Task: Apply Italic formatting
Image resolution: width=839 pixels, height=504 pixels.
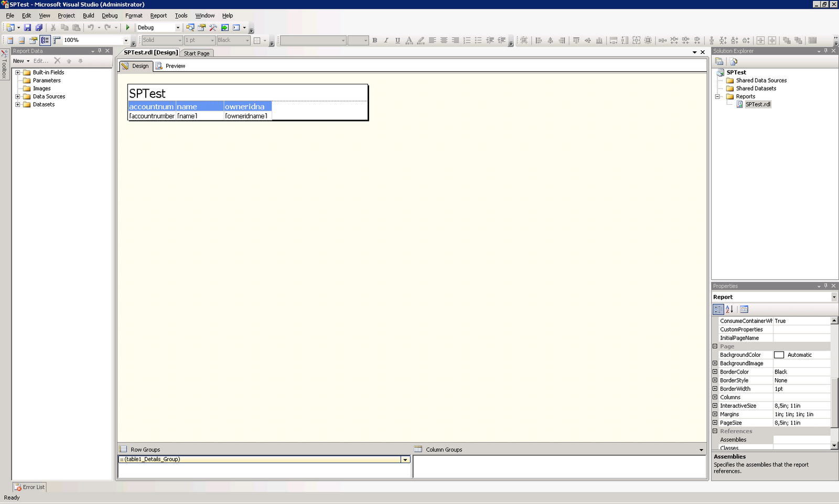Action: [x=386, y=40]
